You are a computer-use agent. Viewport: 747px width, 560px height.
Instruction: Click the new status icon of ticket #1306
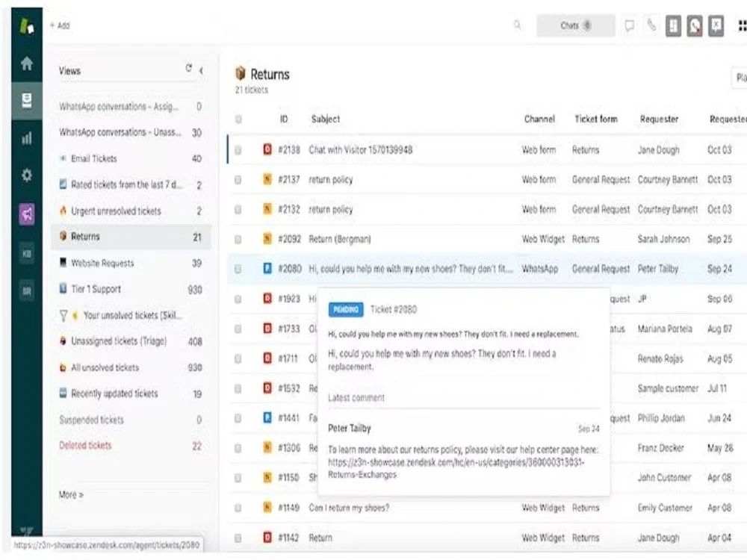point(267,447)
